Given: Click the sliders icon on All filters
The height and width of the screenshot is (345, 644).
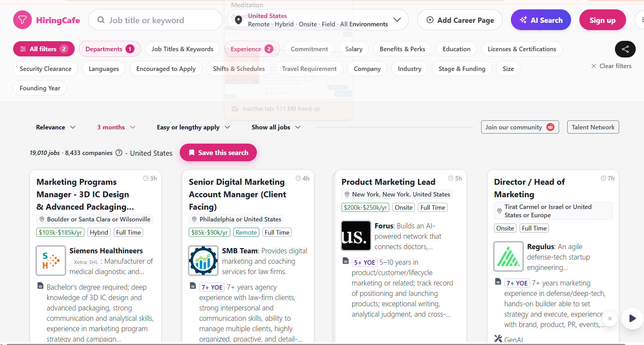Looking at the screenshot, I should (23, 49).
